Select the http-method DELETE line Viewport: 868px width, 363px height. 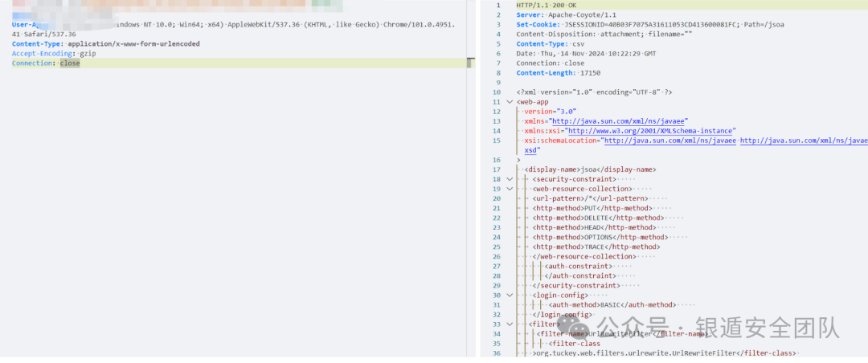(x=599, y=218)
